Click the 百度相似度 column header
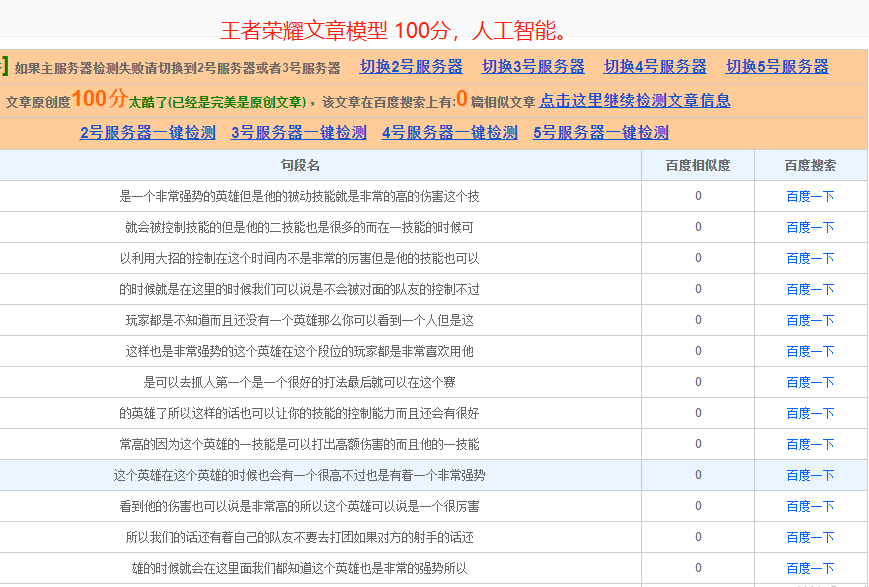Viewport: 869px width, 587px height. 698,165
